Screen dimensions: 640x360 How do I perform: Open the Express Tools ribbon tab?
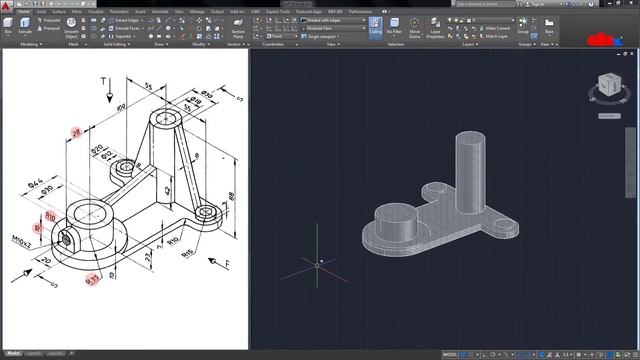pos(278,11)
